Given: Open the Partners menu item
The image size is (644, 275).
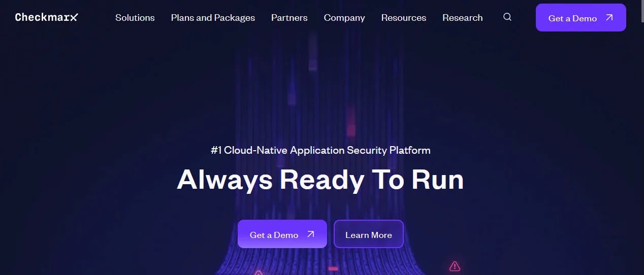Looking at the screenshot, I should [x=289, y=18].
